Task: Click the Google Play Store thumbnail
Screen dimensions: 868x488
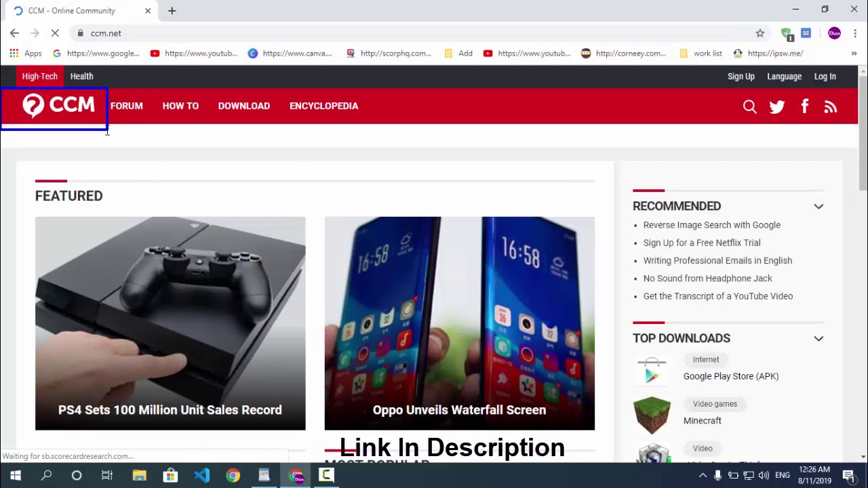Action: [652, 370]
